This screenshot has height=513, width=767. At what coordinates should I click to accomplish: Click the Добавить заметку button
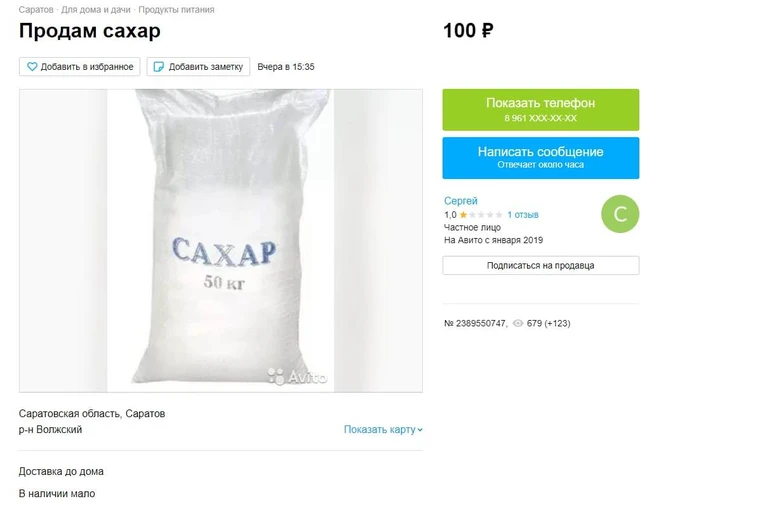tap(198, 67)
